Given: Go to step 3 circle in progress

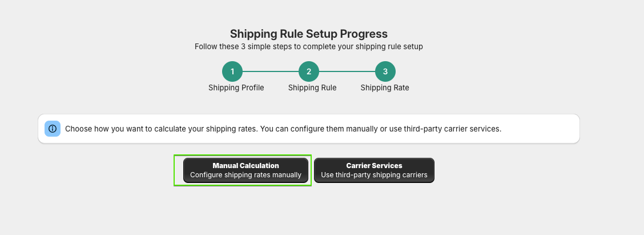Looking at the screenshot, I should (x=385, y=71).
